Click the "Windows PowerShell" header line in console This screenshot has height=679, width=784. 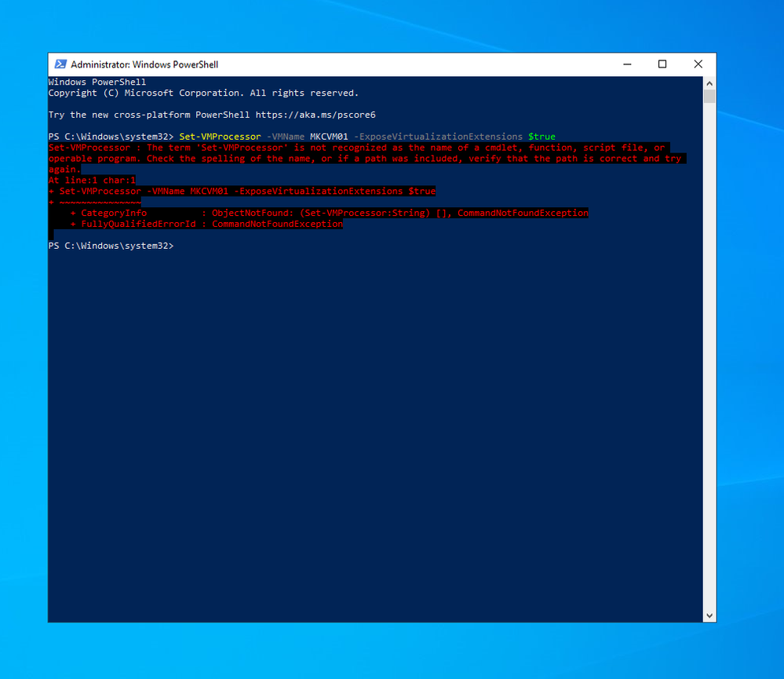click(97, 82)
